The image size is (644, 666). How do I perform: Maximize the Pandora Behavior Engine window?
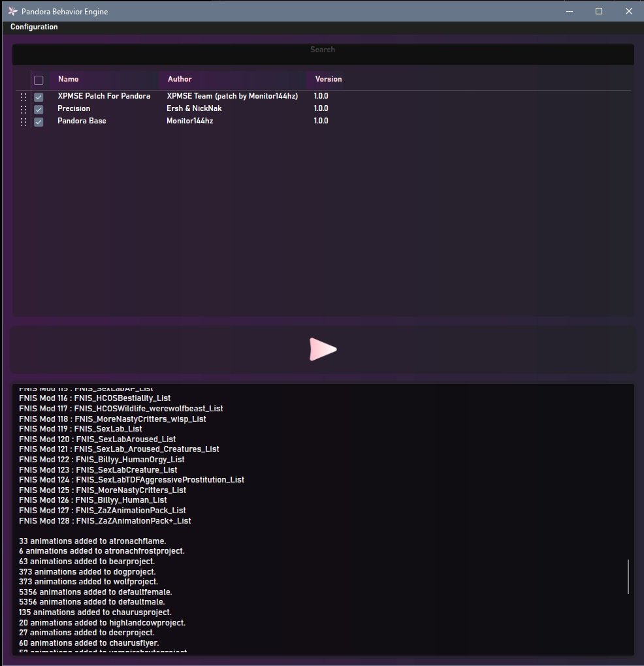pyautogui.click(x=599, y=12)
